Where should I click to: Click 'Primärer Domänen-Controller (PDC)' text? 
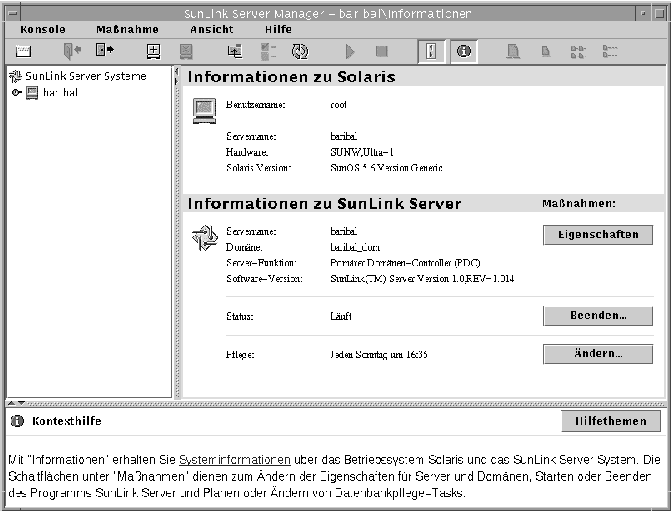[x=405, y=263]
